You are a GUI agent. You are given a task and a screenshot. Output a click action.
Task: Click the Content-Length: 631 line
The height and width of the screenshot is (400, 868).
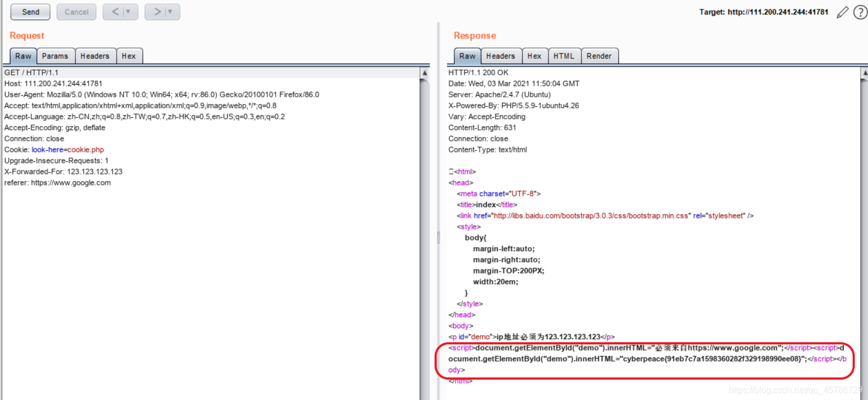482,128
